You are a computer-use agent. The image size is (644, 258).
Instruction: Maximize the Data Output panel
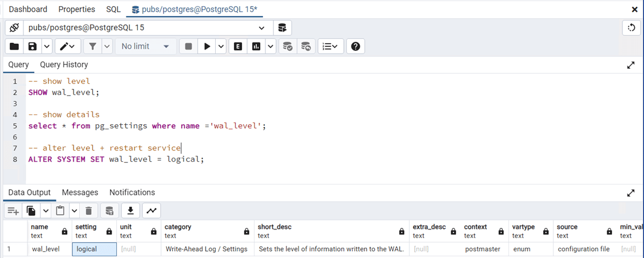coord(631,193)
